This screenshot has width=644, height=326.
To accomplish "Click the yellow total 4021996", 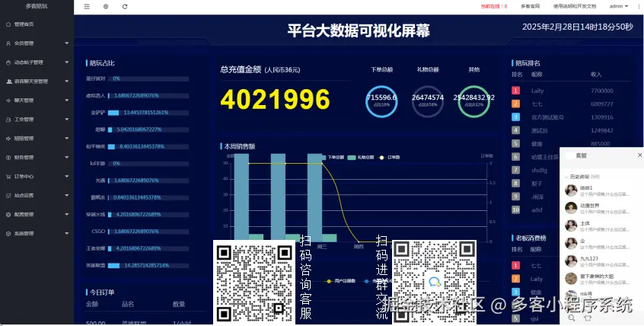I will [275, 99].
